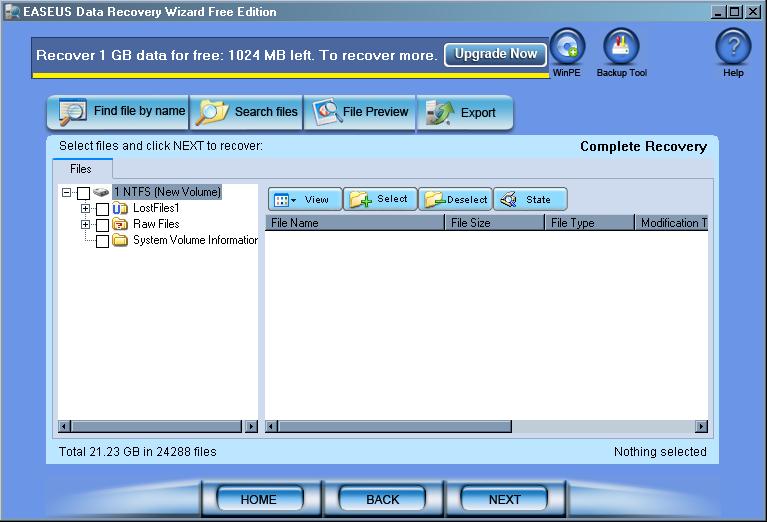Check the LostFiles1 checkbox
Screen dimensions: 767x522
point(102,209)
